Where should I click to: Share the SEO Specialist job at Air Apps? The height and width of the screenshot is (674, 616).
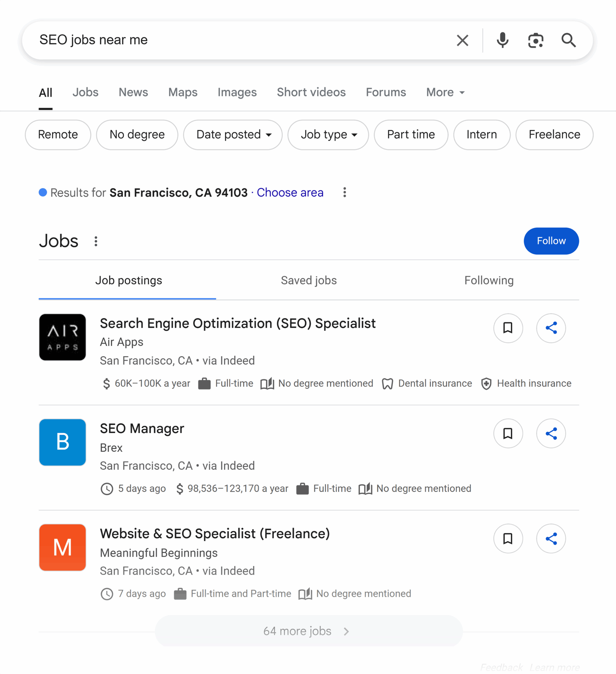point(551,329)
